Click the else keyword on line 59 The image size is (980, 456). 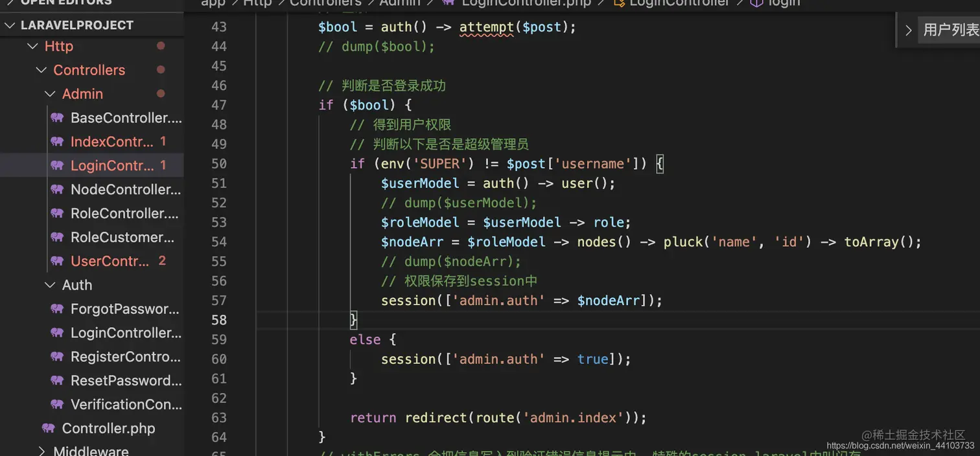(x=365, y=339)
